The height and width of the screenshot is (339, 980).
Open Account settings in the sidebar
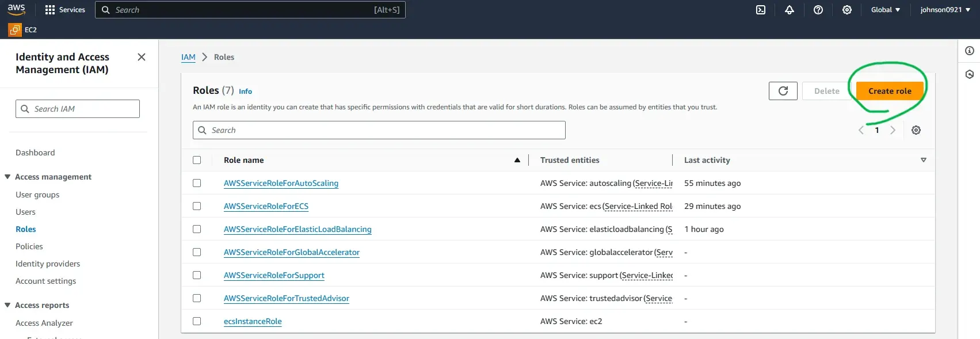pos(46,281)
